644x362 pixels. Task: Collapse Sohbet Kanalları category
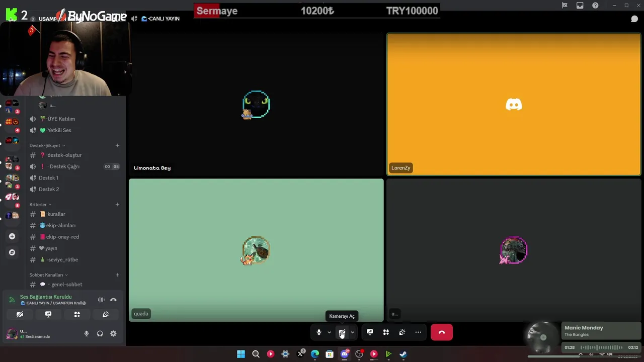click(48, 275)
